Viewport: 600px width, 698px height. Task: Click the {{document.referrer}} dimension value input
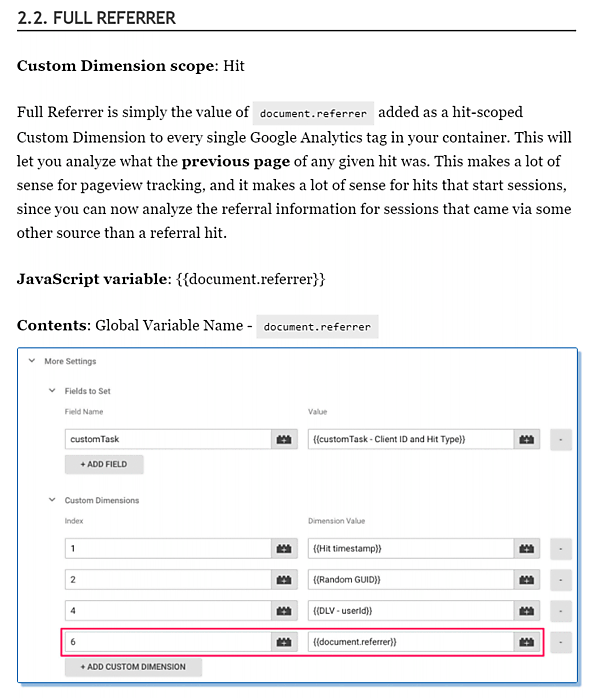[x=410, y=641]
